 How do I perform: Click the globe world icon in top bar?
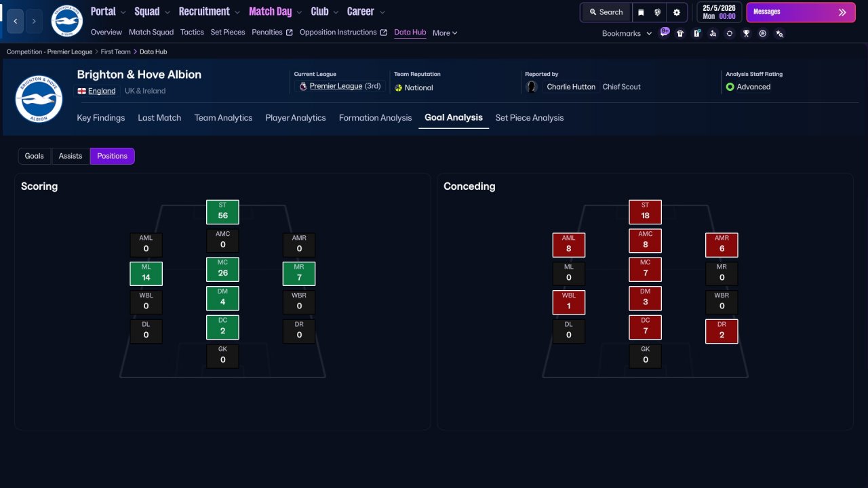(658, 12)
